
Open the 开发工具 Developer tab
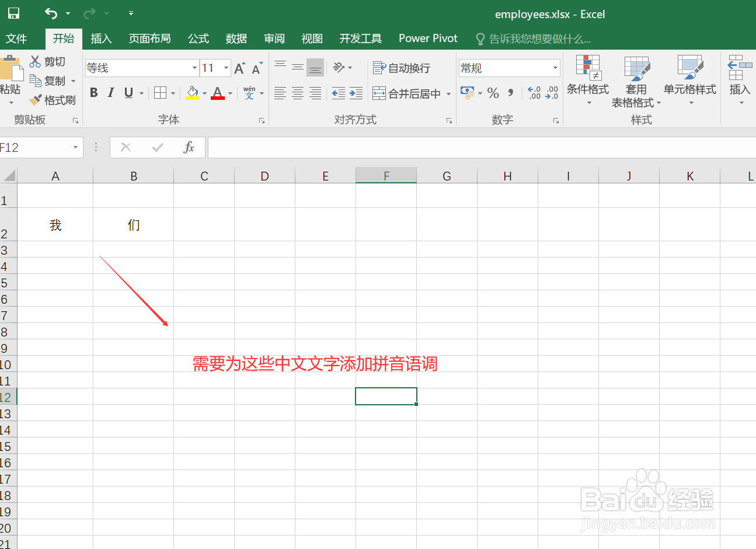coord(360,39)
